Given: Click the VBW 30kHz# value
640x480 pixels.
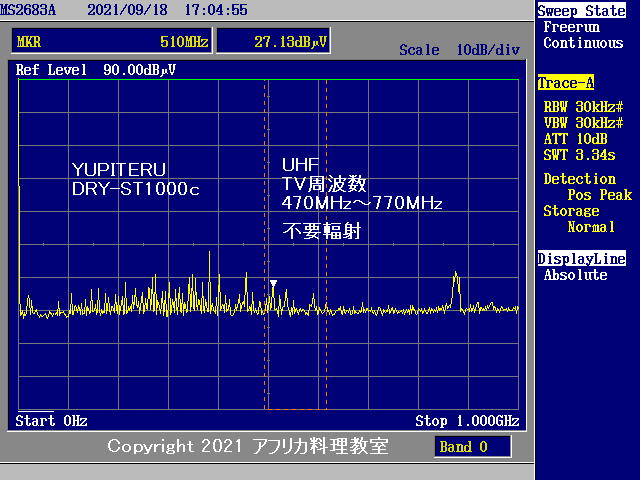Looking at the screenshot, I should pos(584,123).
